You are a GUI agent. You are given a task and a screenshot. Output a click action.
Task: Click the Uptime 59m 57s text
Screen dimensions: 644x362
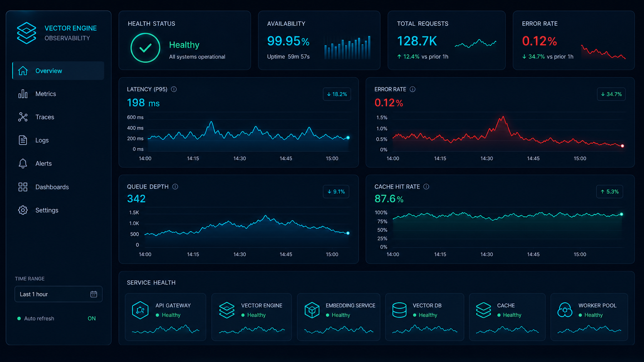pos(288,57)
